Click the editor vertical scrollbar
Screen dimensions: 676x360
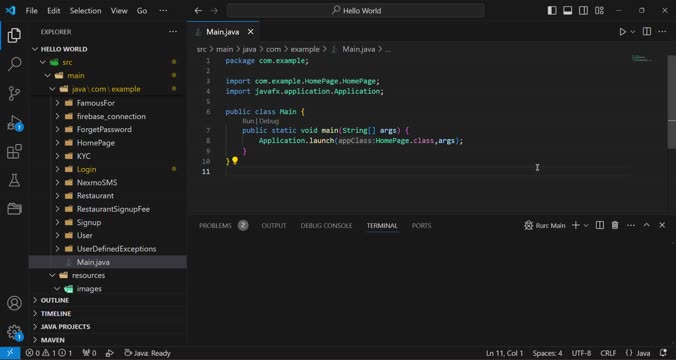(x=671, y=103)
